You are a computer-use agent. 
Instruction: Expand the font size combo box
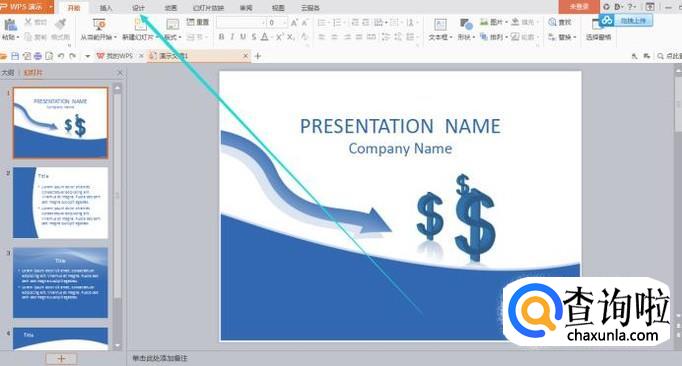click(277, 22)
